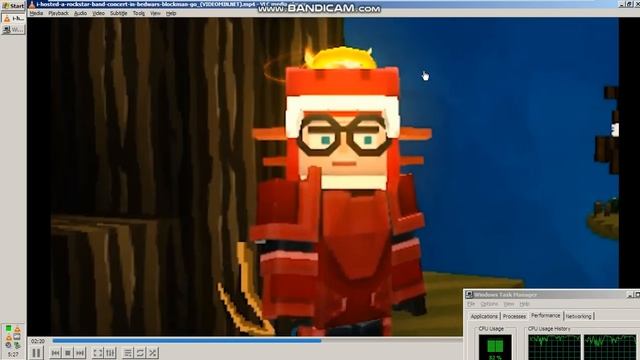Switch to Task Manager Networking tab
This screenshot has height=360, width=640.
(578, 316)
